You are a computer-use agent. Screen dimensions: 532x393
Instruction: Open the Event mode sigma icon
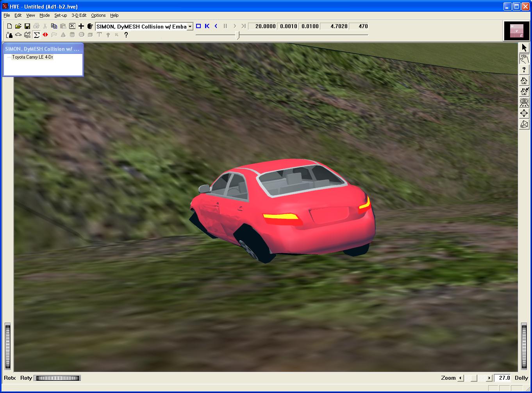(x=36, y=35)
